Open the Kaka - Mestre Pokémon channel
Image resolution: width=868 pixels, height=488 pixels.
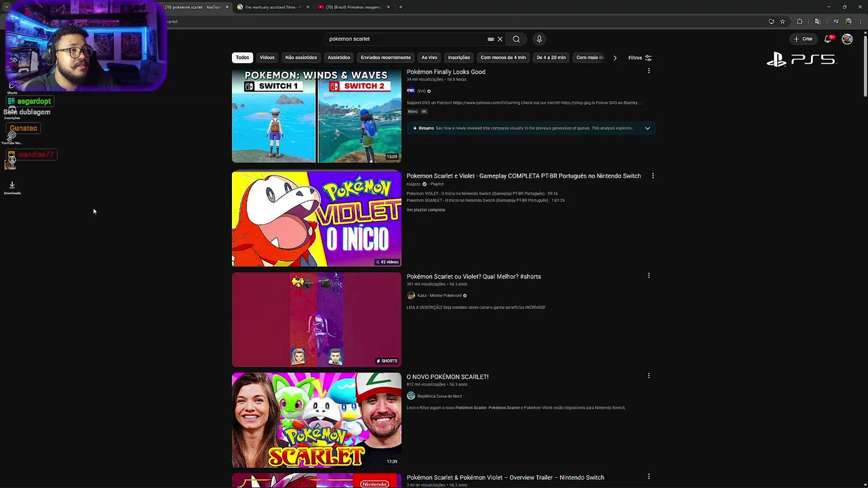(x=439, y=296)
